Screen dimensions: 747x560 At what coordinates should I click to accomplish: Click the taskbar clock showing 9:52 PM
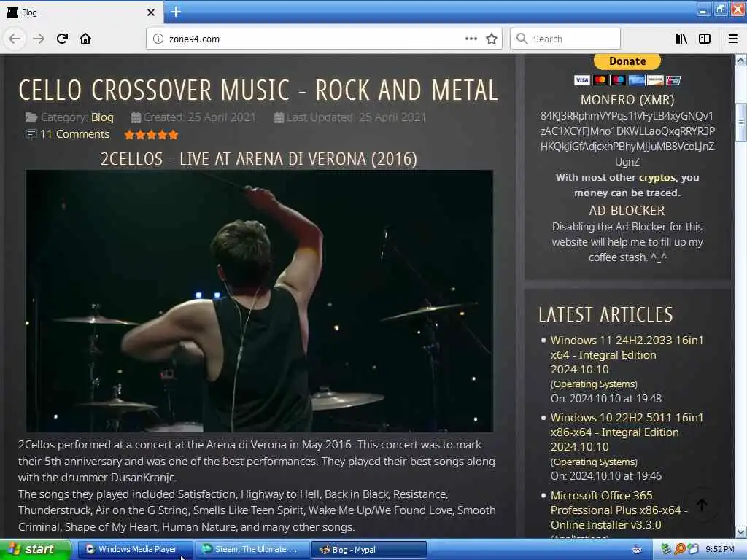pos(720,550)
